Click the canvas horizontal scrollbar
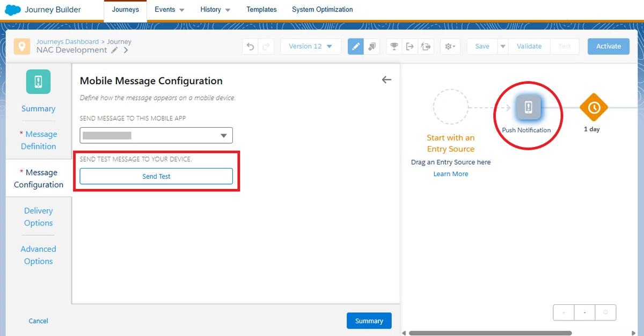 tap(490, 333)
